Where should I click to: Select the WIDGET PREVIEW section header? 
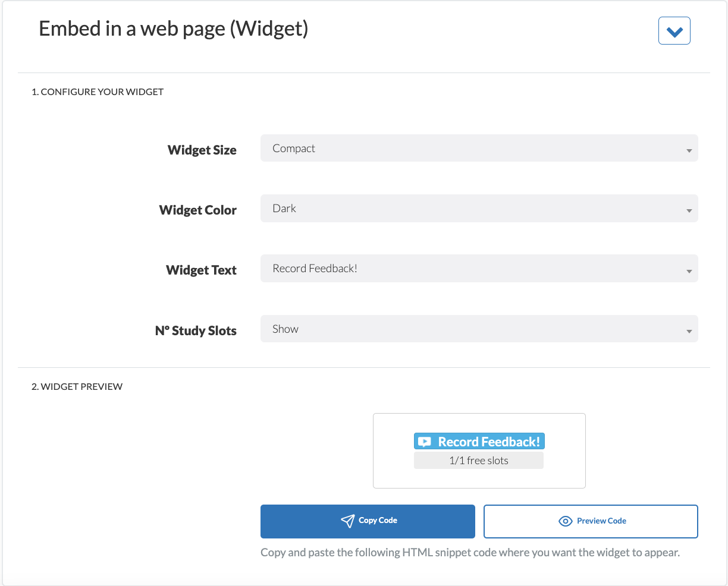pos(77,386)
